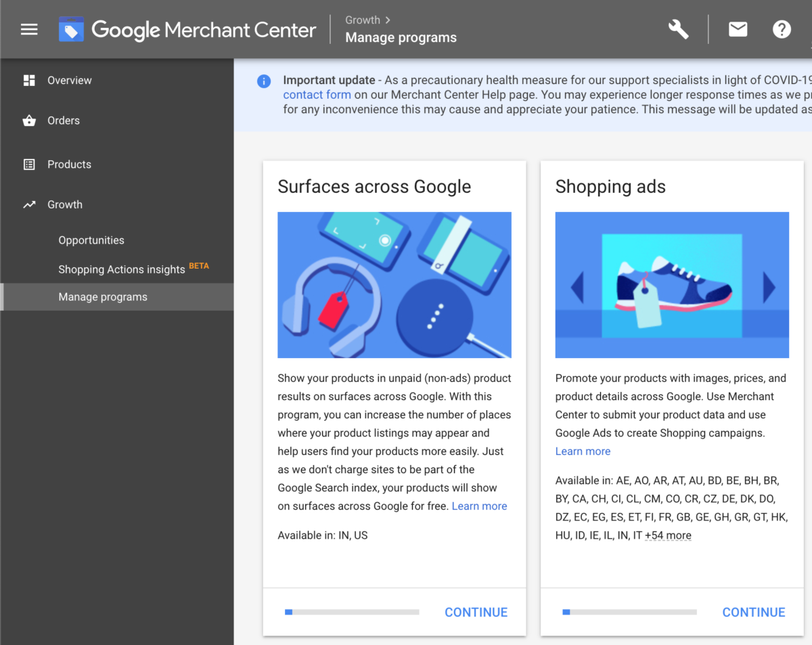Select the Overview dashboard icon
The width and height of the screenshot is (812, 645).
[x=29, y=80]
